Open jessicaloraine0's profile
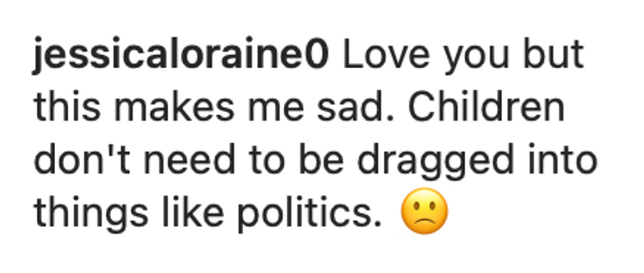 point(181,56)
